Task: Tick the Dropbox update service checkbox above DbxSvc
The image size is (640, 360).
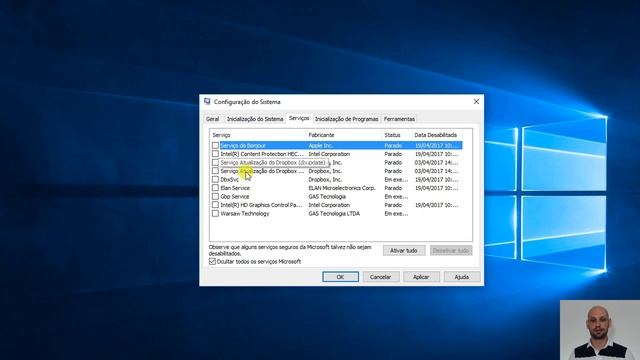Action: (215, 171)
